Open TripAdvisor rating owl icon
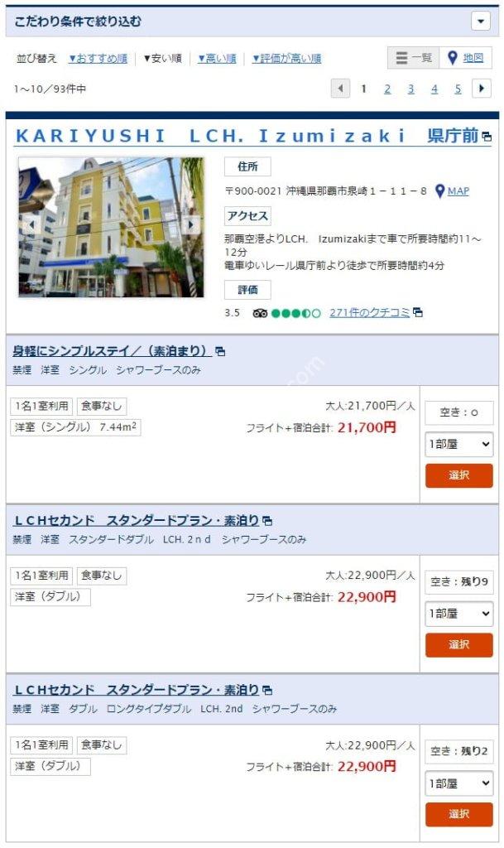This screenshot has width=504, height=848. click(260, 313)
